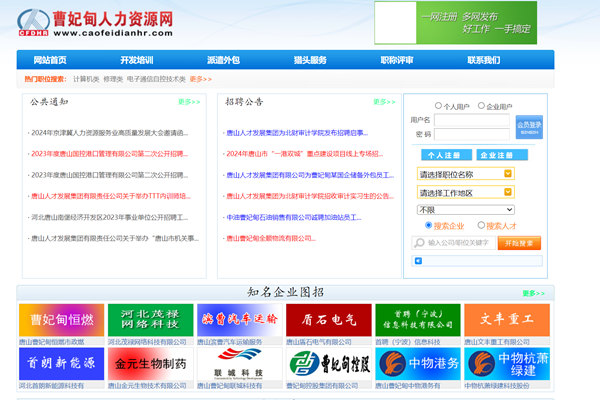The height and width of the screenshot is (400, 600).
Task: Click caption link 河北茂禄网络科技有限公司
Action: coord(147,342)
